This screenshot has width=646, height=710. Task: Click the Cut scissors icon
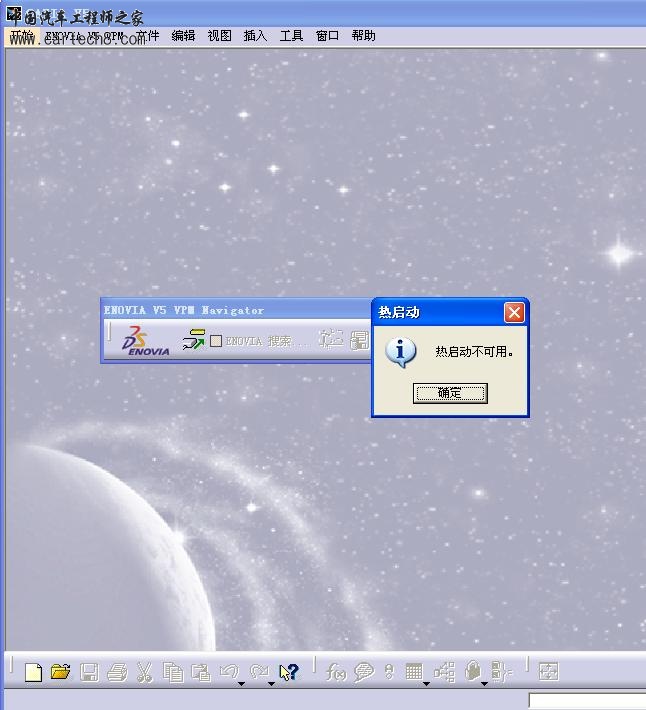tap(144, 672)
